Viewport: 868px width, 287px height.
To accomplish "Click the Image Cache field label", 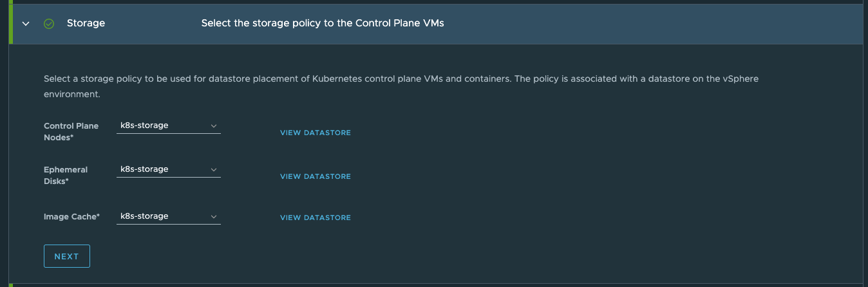I will [x=71, y=217].
